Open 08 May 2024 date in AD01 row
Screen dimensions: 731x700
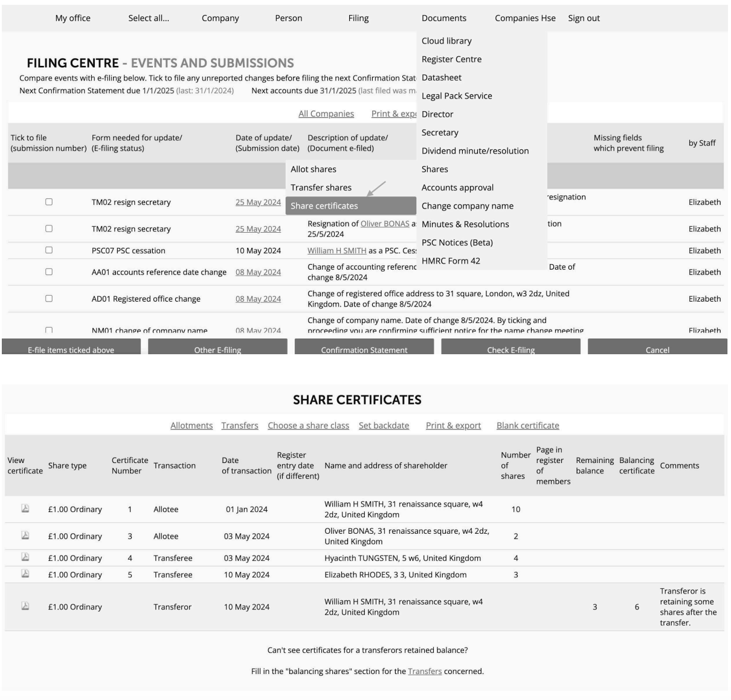click(258, 299)
